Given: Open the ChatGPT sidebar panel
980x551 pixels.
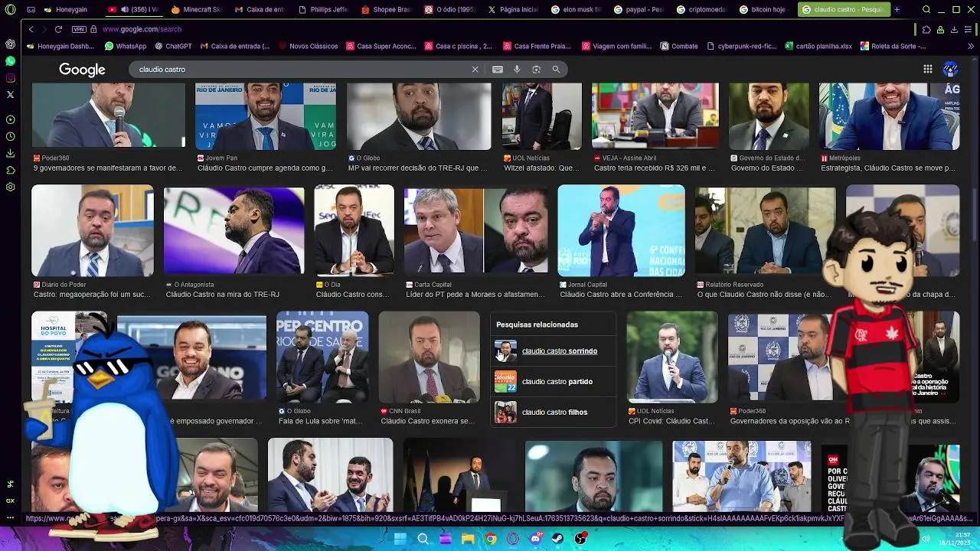Looking at the screenshot, I should [x=10, y=44].
